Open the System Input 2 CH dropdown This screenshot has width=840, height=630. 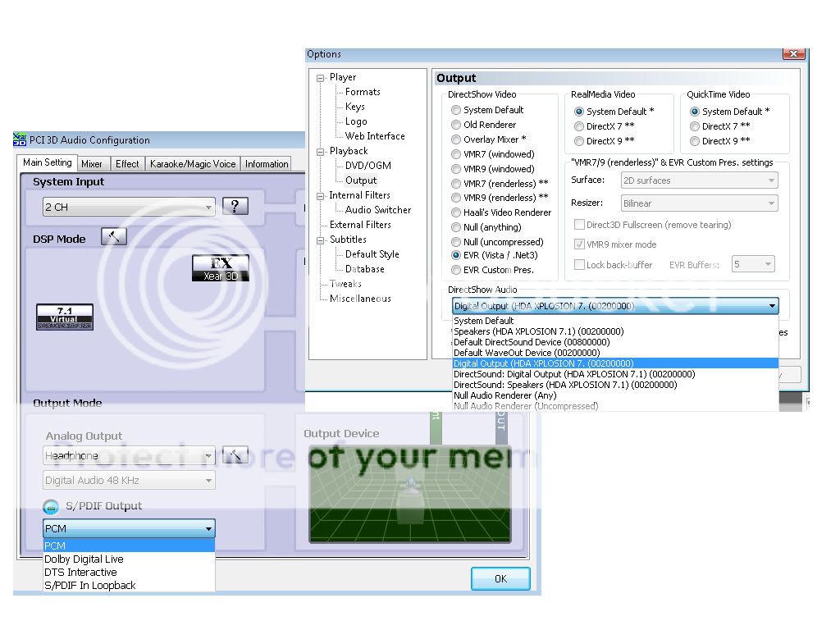pyautogui.click(x=129, y=208)
